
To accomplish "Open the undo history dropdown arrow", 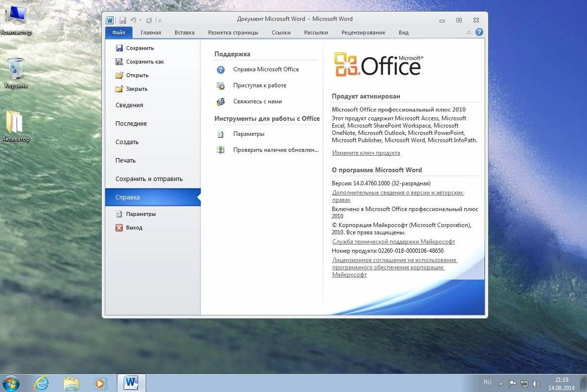I will point(140,20).
